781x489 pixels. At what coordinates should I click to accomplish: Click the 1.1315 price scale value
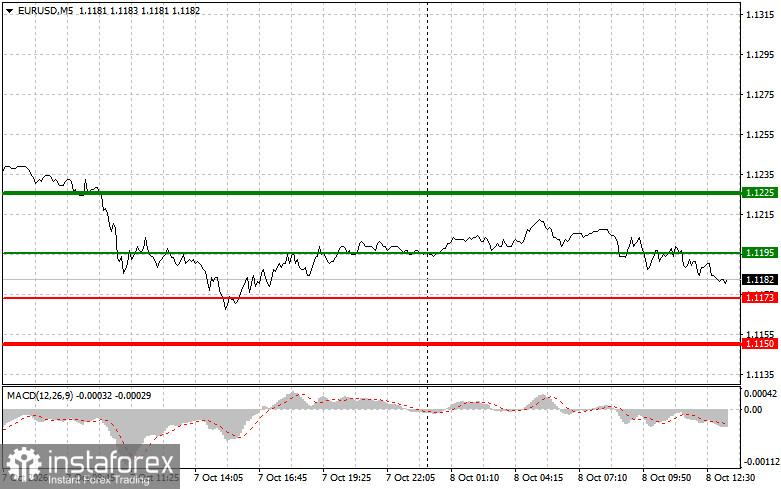pyautogui.click(x=760, y=15)
